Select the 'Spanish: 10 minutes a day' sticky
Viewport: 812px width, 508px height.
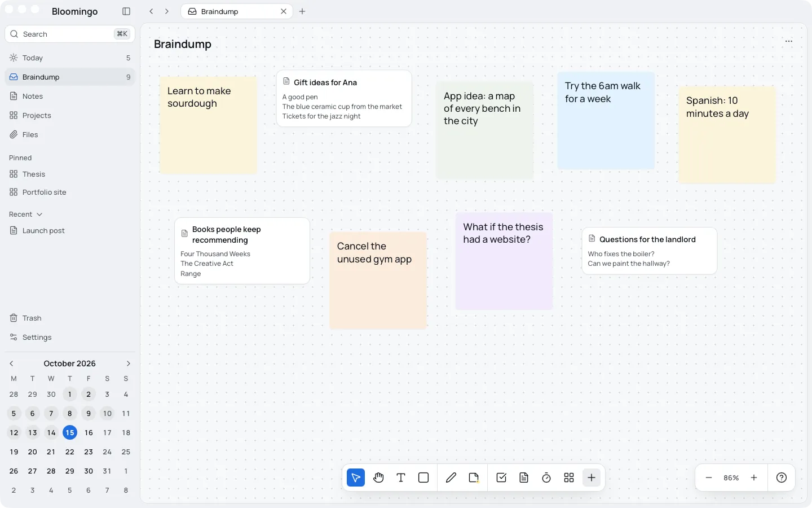[x=727, y=135]
